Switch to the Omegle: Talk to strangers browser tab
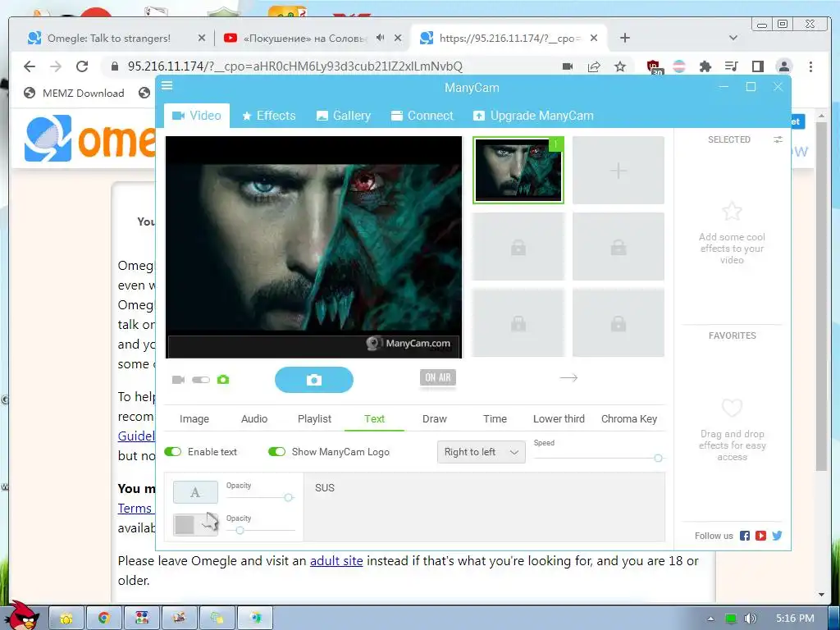The width and height of the screenshot is (840, 630). point(109,38)
